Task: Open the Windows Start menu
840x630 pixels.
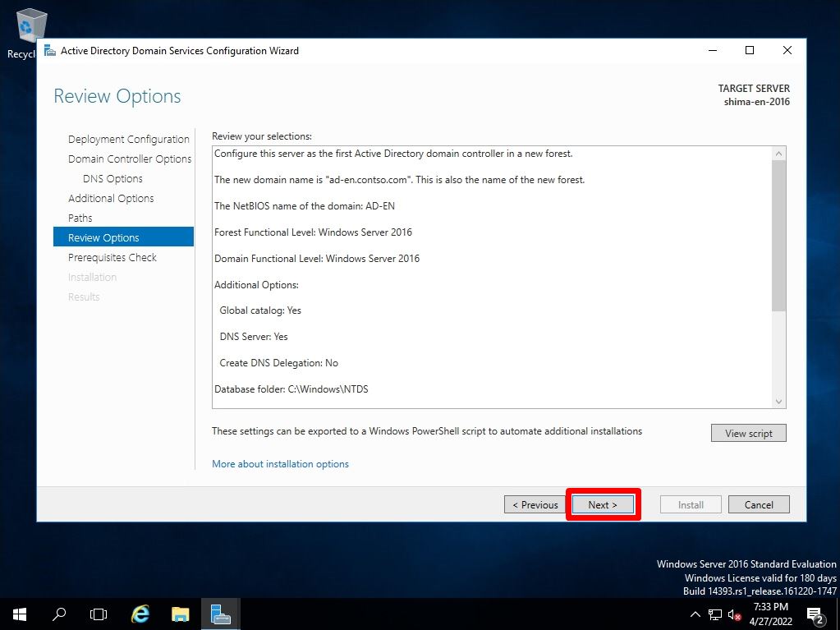Action: [x=20, y=614]
